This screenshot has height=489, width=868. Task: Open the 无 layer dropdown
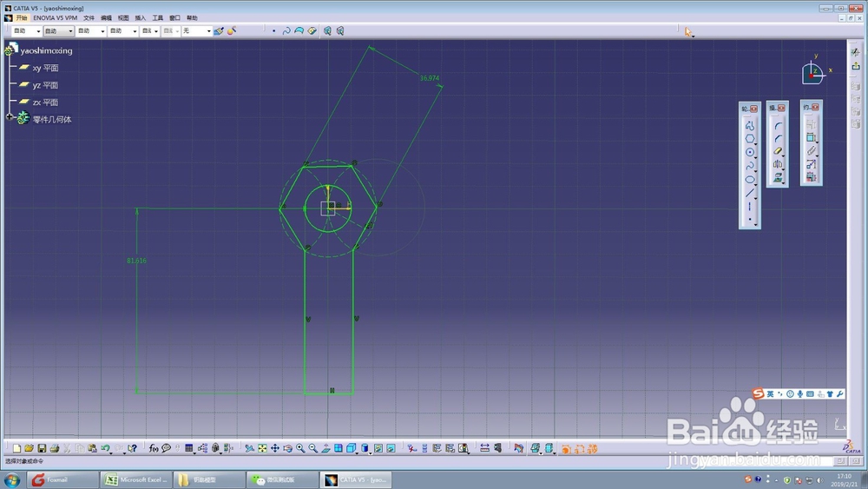click(196, 31)
